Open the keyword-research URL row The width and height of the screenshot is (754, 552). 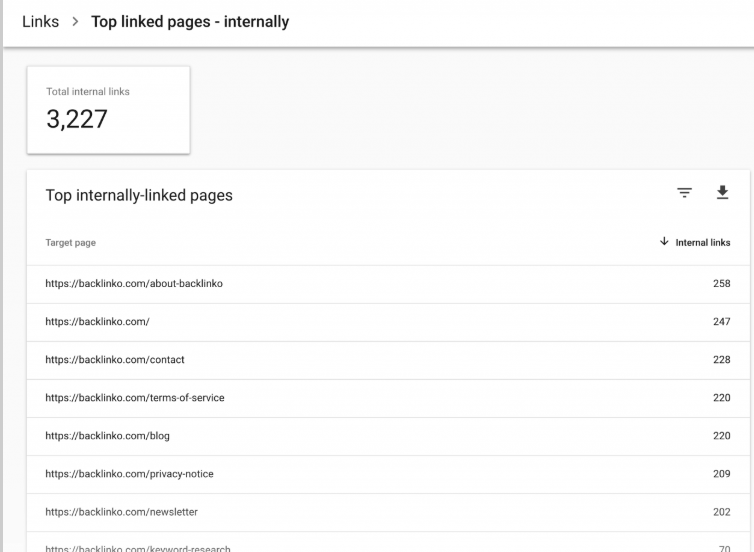click(x=388, y=542)
